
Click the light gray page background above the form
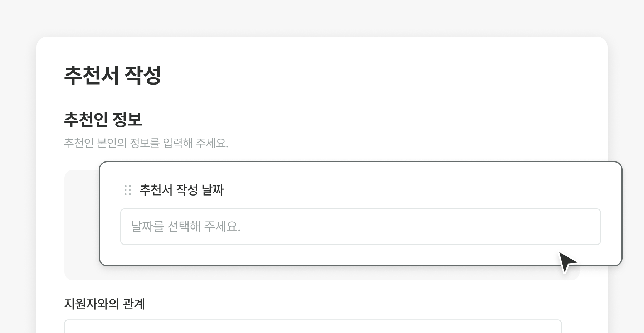click(322, 18)
